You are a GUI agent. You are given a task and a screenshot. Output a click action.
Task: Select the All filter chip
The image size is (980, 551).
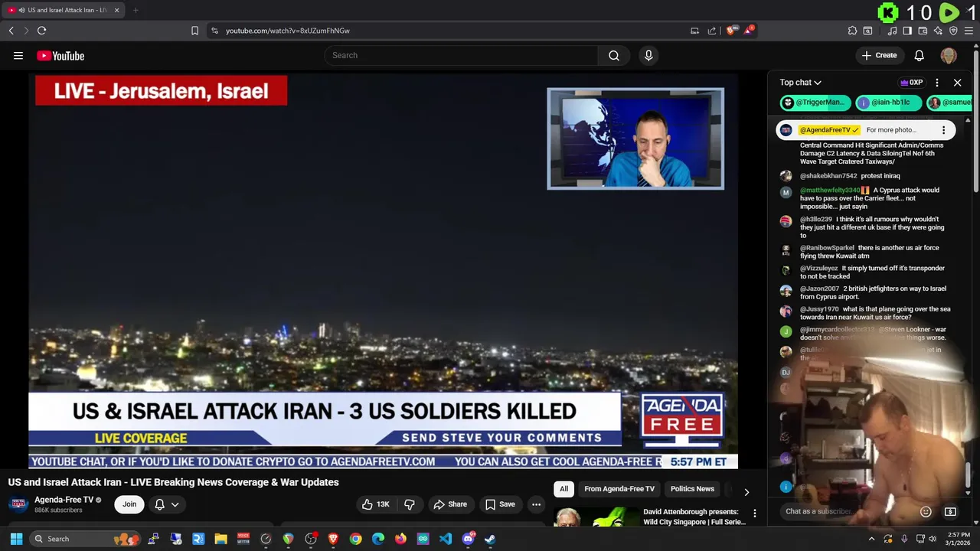coord(563,489)
